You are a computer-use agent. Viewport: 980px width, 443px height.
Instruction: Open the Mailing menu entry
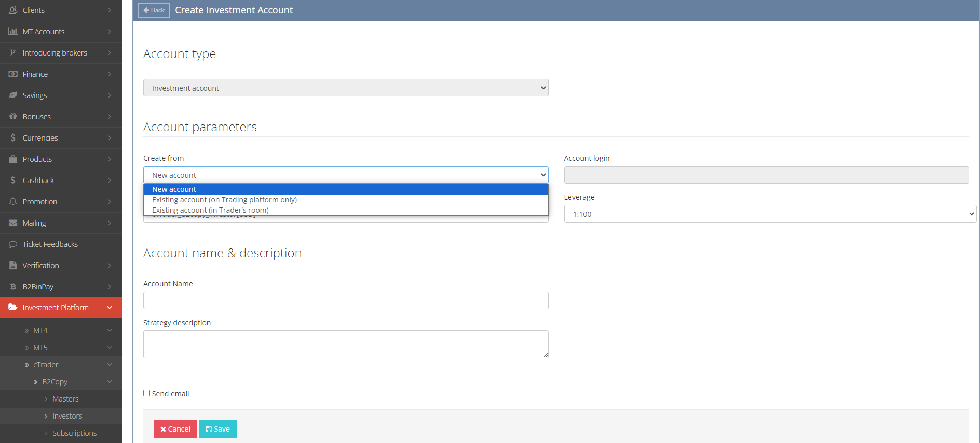tap(34, 223)
